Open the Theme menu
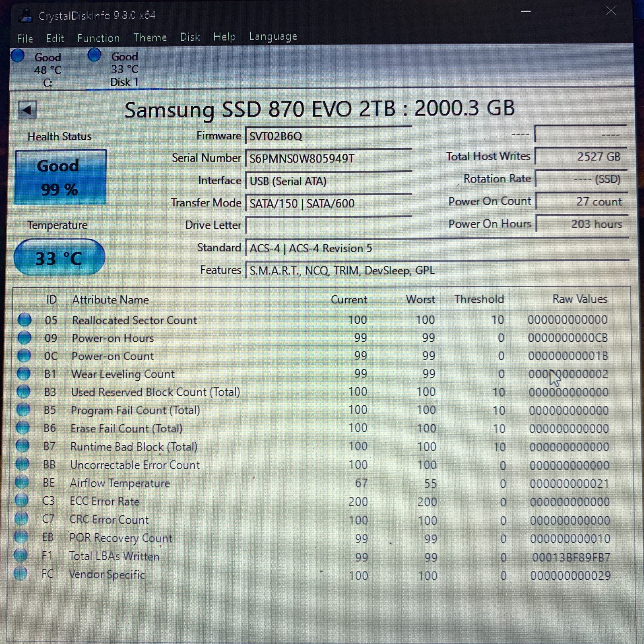644x644 pixels. [x=150, y=37]
